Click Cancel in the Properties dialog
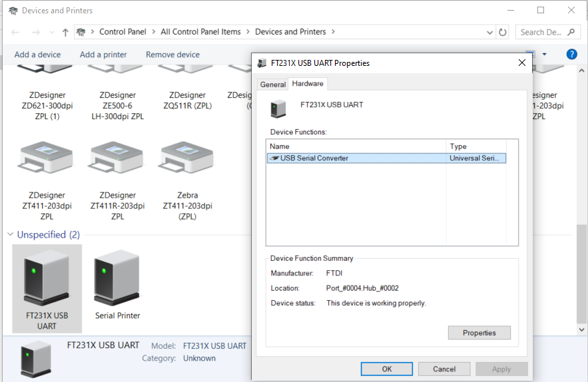This screenshot has width=588, height=382. (x=444, y=369)
